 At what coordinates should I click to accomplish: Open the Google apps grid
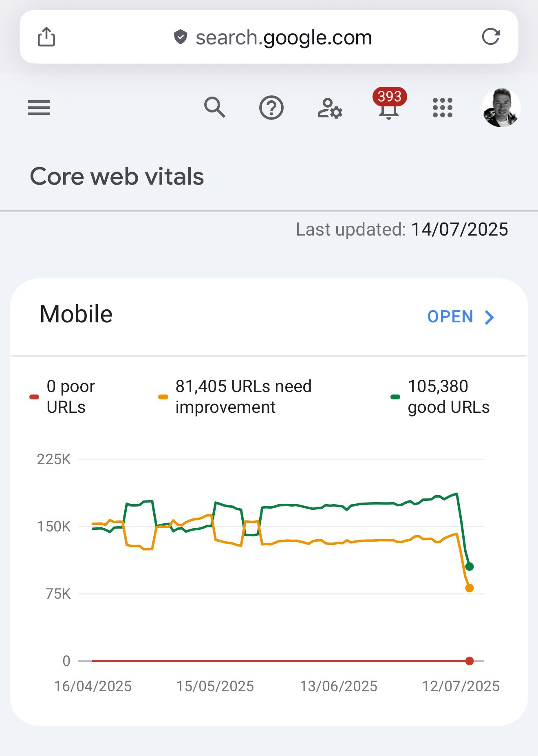pyautogui.click(x=443, y=108)
